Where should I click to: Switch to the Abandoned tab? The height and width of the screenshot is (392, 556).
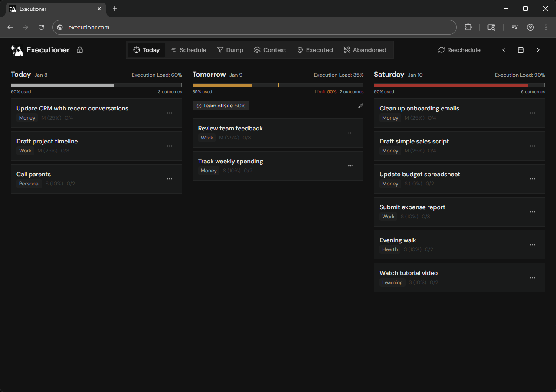tap(365, 50)
